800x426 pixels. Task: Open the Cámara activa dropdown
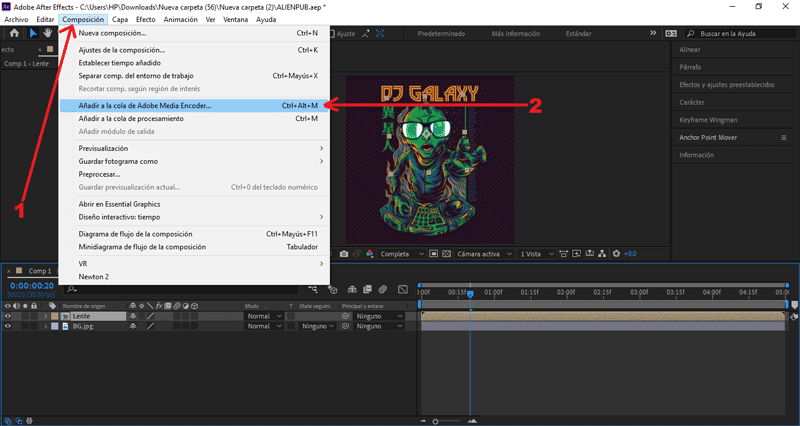click(x=484, y=254)
